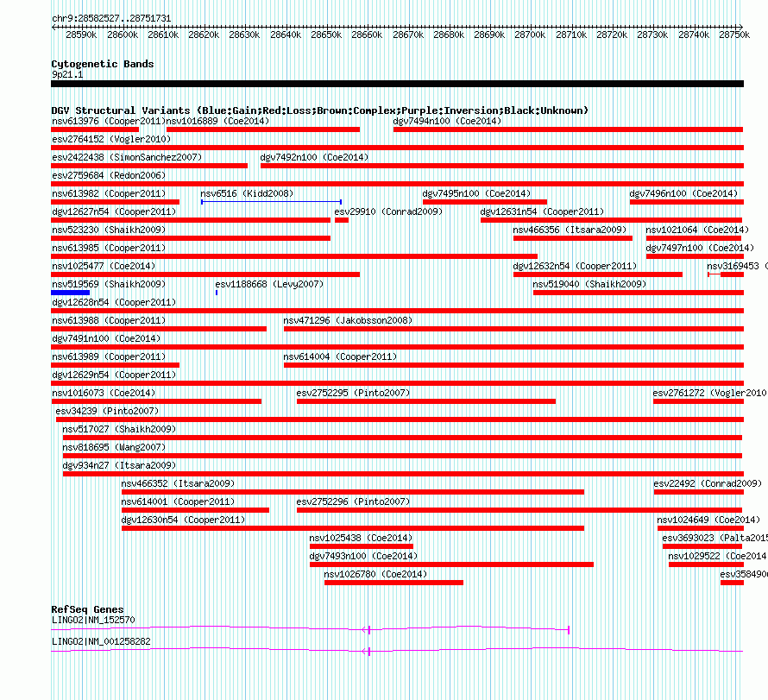Click nsv3169453 variant label
Viewport: 768px width, 700px height.
[737, 266]
